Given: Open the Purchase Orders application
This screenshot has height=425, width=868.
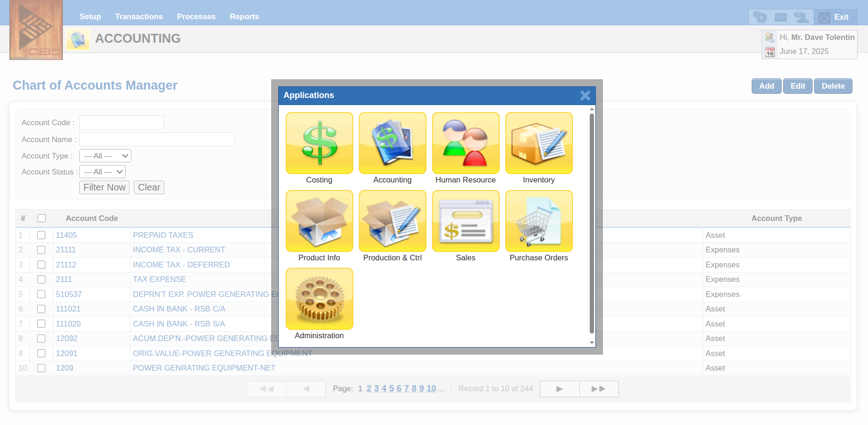Looking at the screenshot, I should 539,221.
